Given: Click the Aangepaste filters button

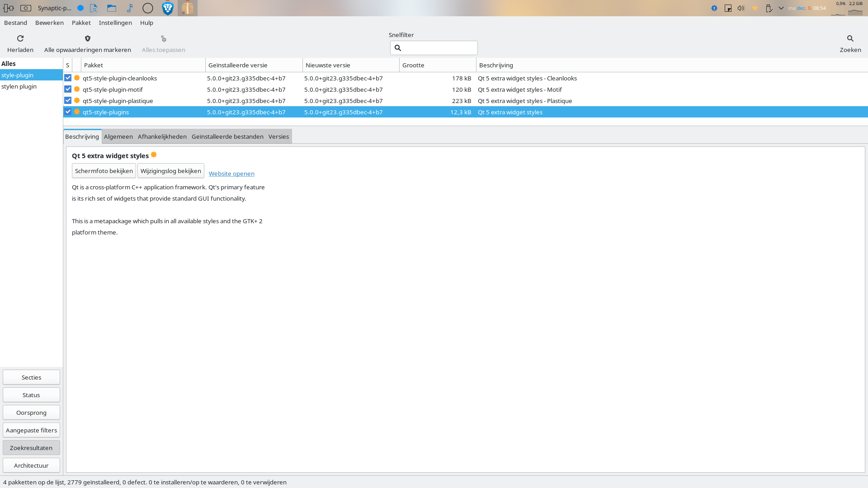Looking at the screenshot, I should click(x=31, y=430).
